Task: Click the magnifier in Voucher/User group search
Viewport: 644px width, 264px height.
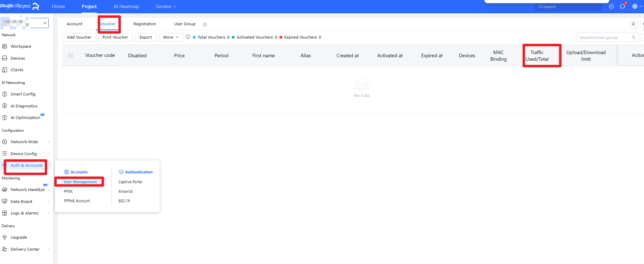Action: pyautogui.click(x=633, y=38)
